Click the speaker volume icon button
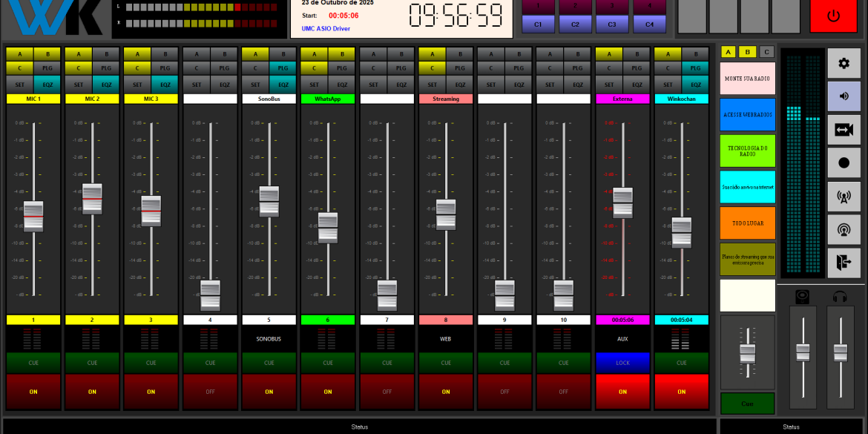The width and height of the screenshot is (868, 434). [x=844, y=96]
